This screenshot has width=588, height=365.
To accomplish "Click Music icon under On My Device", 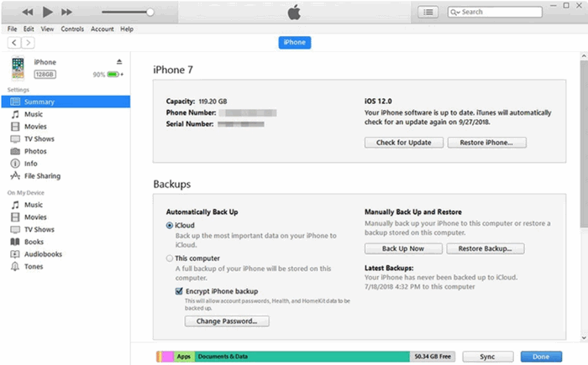I will click(15, 205).
